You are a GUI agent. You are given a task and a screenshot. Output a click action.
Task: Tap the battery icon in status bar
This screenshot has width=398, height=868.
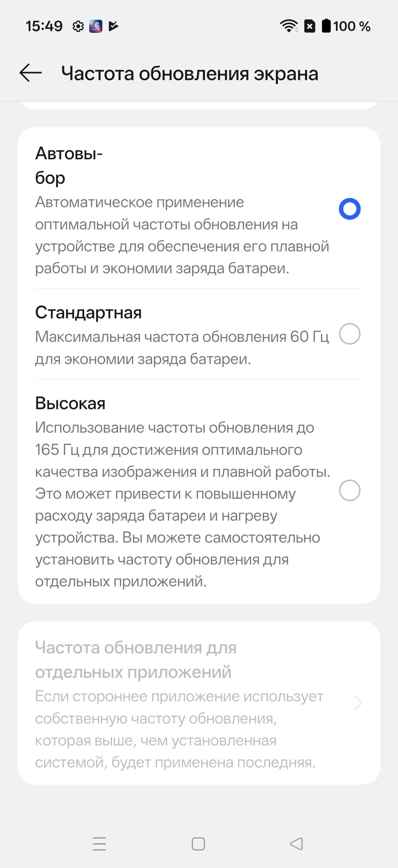326,26
